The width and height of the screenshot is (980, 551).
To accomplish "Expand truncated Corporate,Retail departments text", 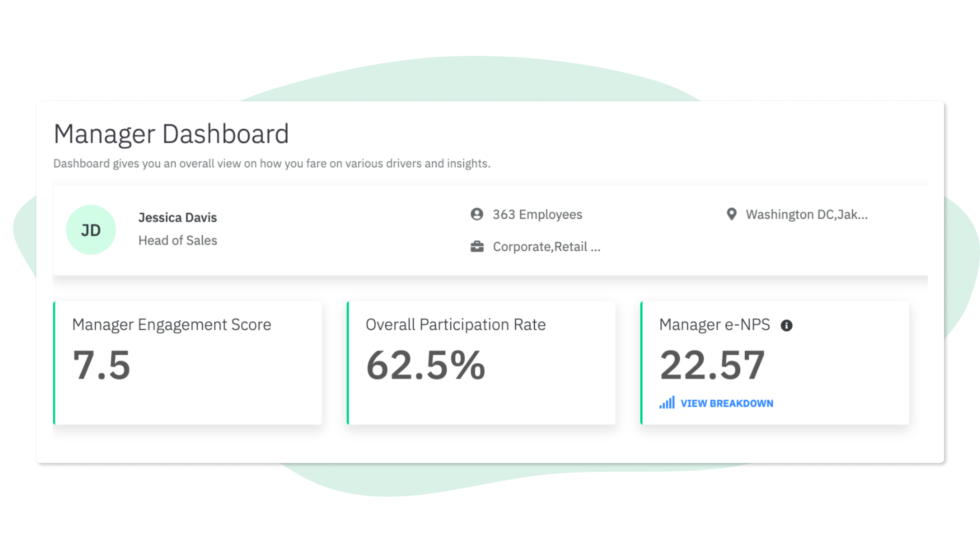I will (546, 247).
